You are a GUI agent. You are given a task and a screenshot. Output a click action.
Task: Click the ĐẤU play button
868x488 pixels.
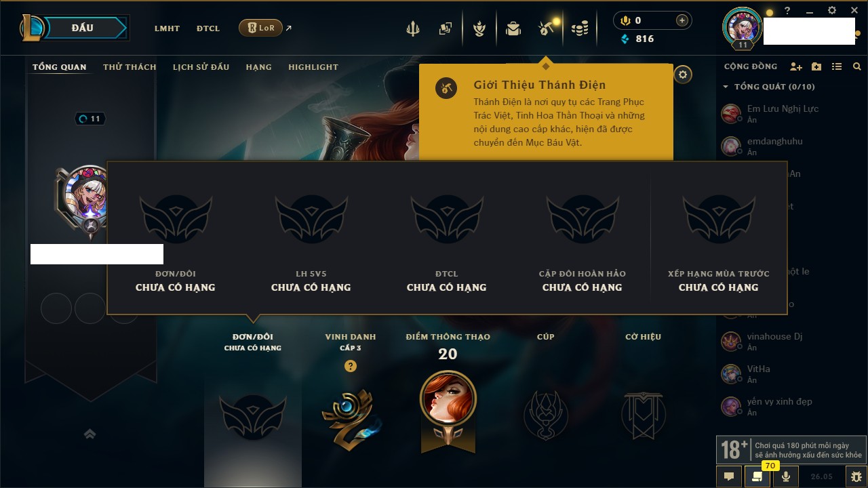83,28
